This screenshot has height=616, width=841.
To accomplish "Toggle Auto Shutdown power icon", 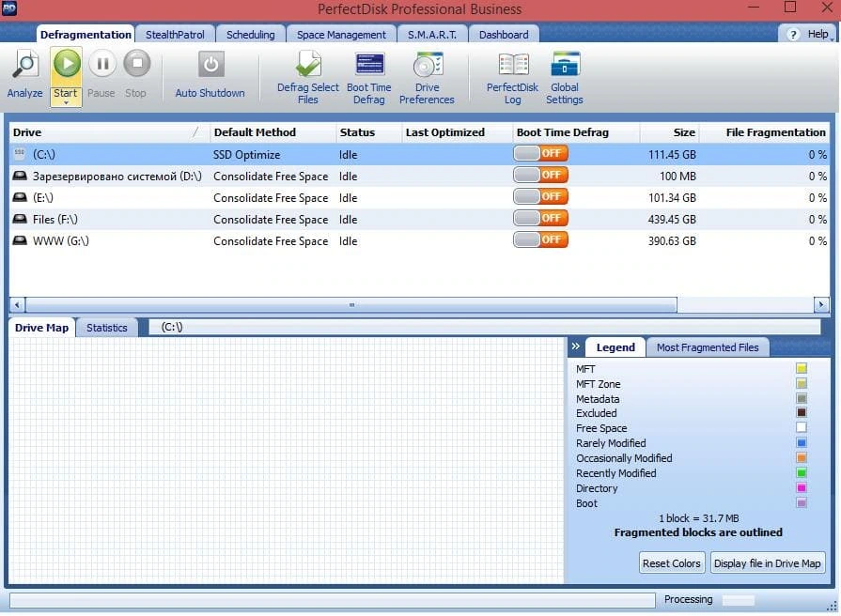I will pos(210,65).
